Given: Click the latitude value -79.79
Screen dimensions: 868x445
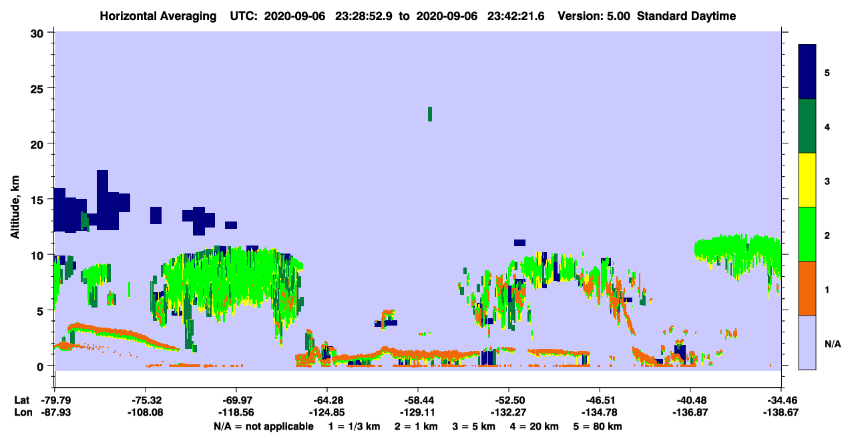Looking at the screenshot, I should [55, 400].
